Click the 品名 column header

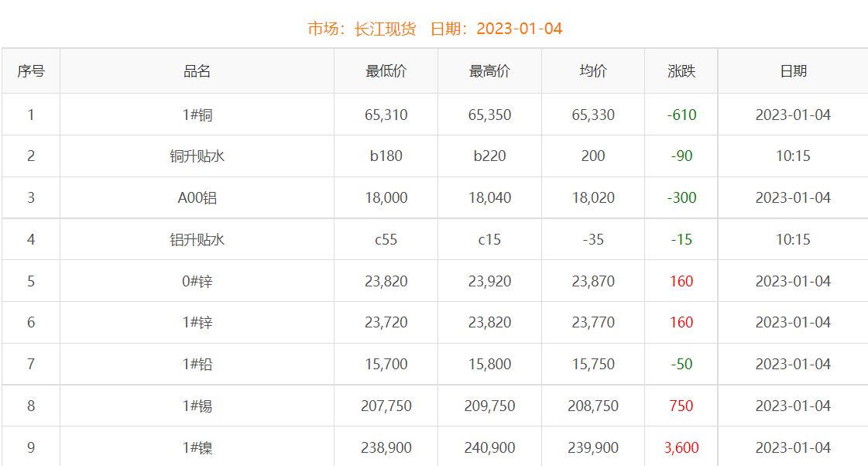(x=197, y=71)
